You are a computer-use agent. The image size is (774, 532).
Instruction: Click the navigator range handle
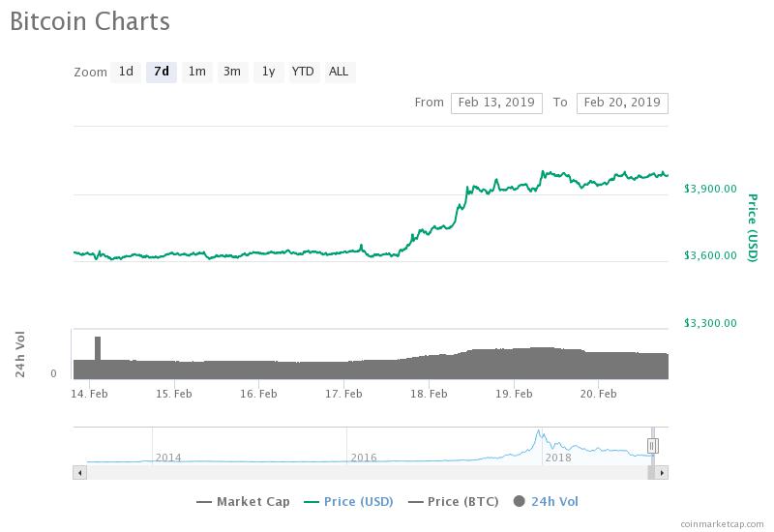652,446
